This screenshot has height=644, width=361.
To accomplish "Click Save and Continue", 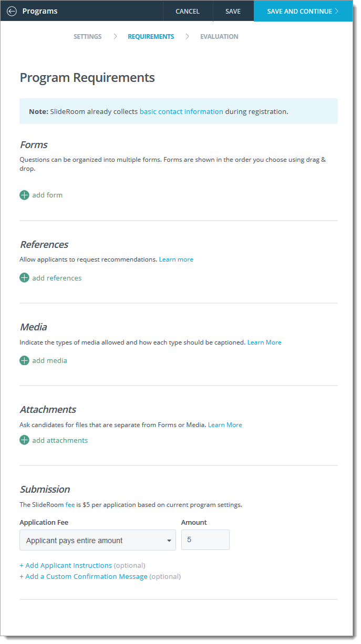I will click(303, 11).
